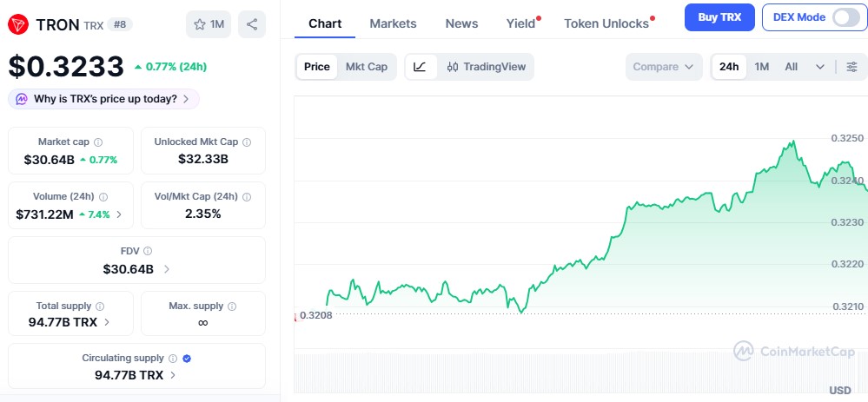Click the USD currency label under chart
This screenshot has height=402, width=868.
(x=840, y=391)
